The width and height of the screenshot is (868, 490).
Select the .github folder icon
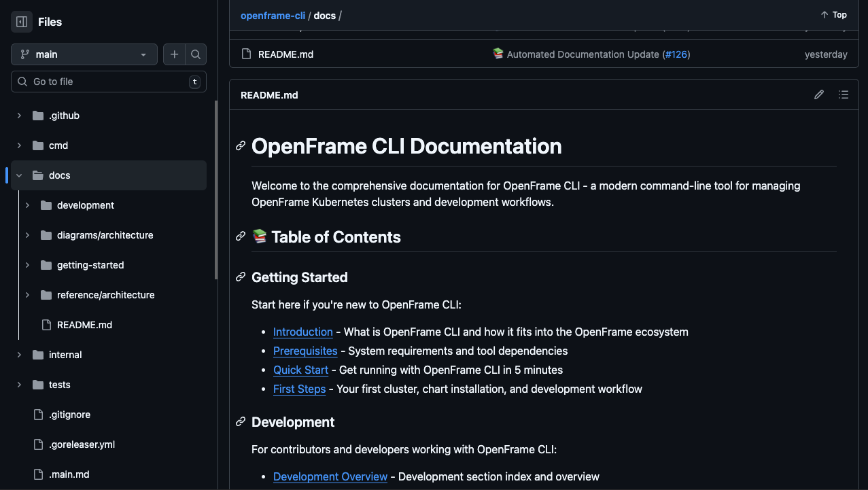tap(38, 116)
